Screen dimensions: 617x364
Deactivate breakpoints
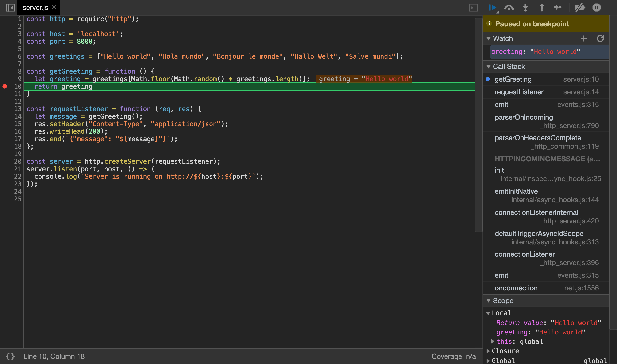pyautogui.click(x=580, y=8)
